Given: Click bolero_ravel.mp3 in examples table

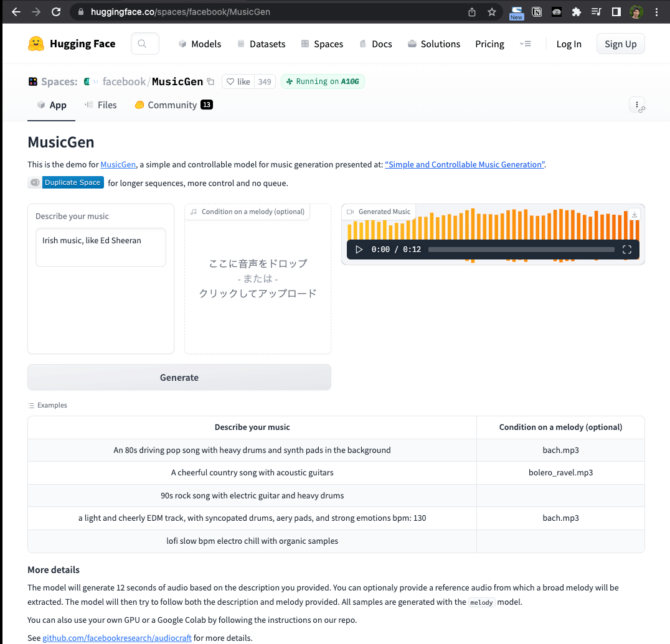Looking at the screenshot, I should 560,472.
